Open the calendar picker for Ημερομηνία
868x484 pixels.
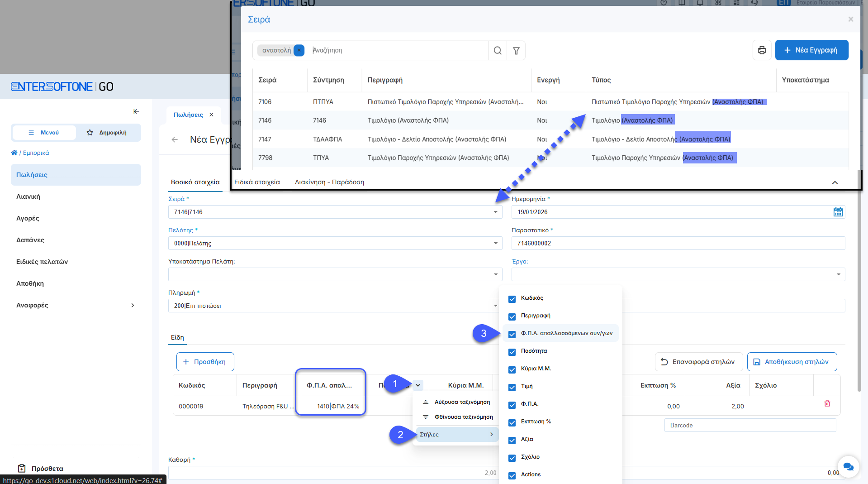(838, 212)
